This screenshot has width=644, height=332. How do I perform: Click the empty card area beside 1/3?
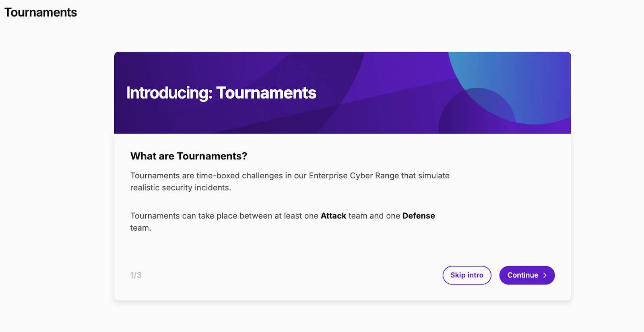pos(290,275)
